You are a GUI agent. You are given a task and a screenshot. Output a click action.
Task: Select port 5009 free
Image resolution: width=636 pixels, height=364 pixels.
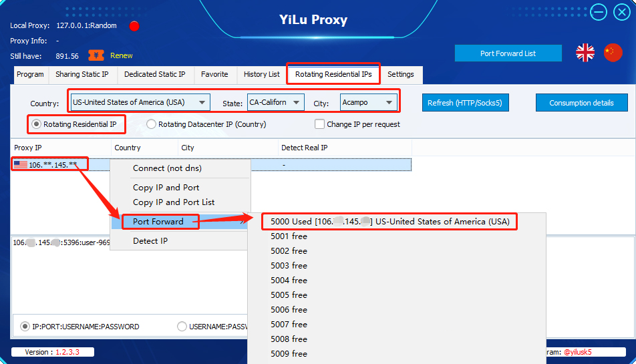point(289,354)
